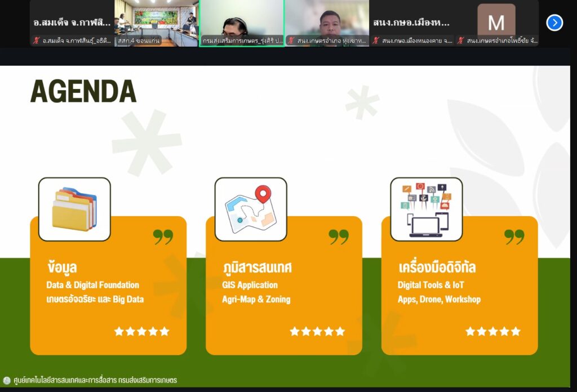Viewport: 577px width, 392px height.
Task: Click the quotation mark on ข้อมูล card
Action: click(163, 237)
